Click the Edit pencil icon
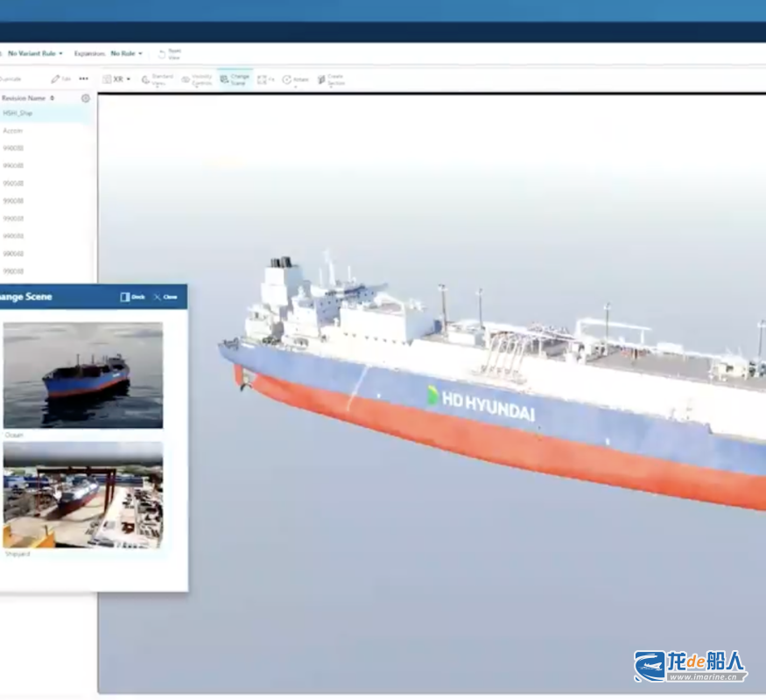Screen dimensions: 766x700 point(60,79)
